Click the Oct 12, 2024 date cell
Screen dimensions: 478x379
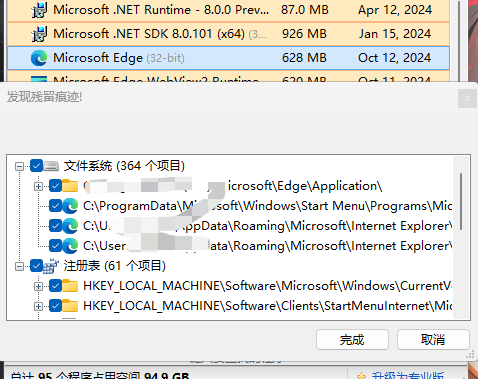pyautogui.click(x=394, y=58)
